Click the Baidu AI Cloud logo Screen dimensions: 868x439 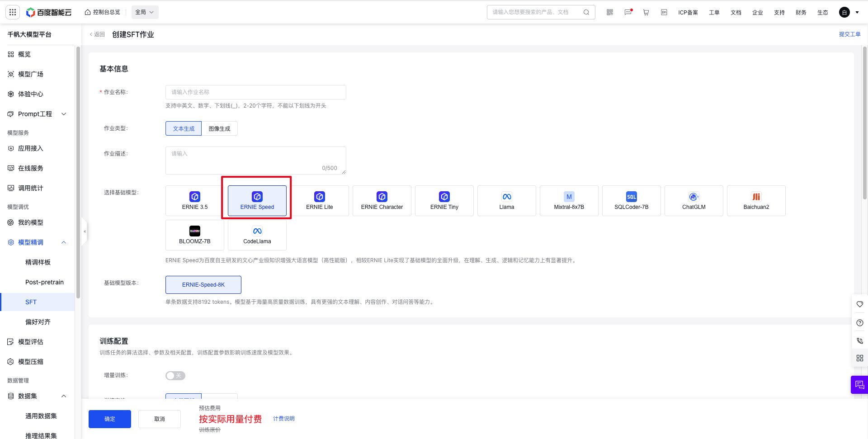[49, 12]
